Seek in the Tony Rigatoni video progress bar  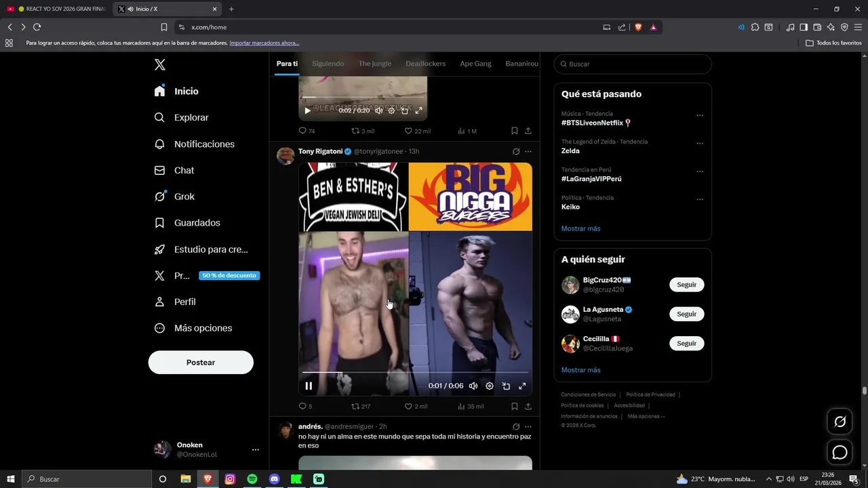[x=415, y=372]
